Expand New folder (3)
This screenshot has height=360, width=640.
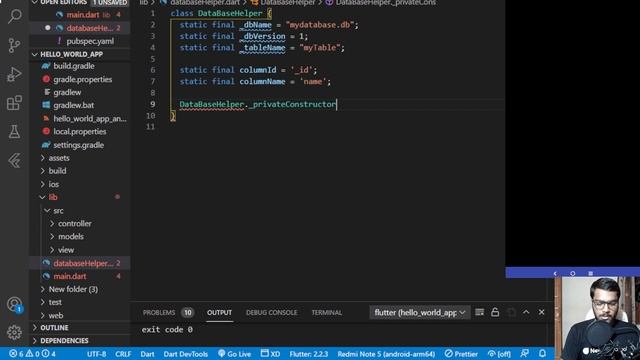[73, 289]
